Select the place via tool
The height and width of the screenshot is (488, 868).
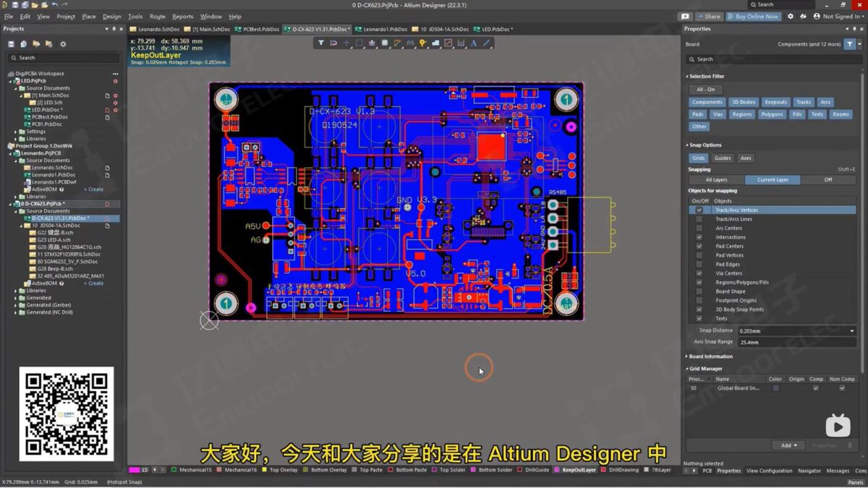click(422, 43)
